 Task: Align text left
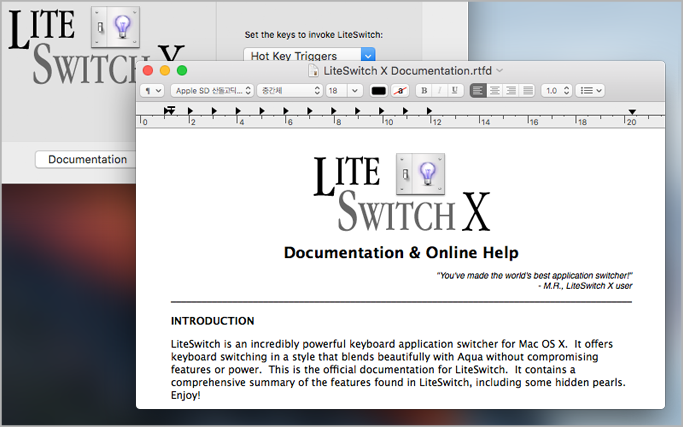(x=478, y=91)
